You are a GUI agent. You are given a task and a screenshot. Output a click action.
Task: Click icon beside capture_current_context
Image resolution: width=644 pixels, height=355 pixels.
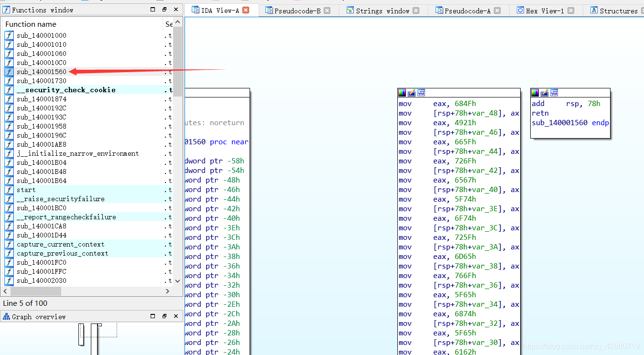pos(9,244)
